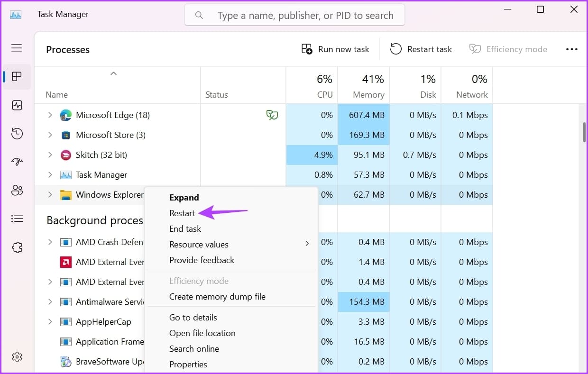Viewport: 588px width, 374px height.
Task: Open the Services sidebar icon
Action: [17, 247]
